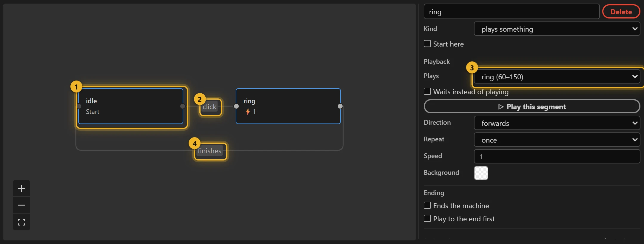Click the Speed input field

(557, 157)
